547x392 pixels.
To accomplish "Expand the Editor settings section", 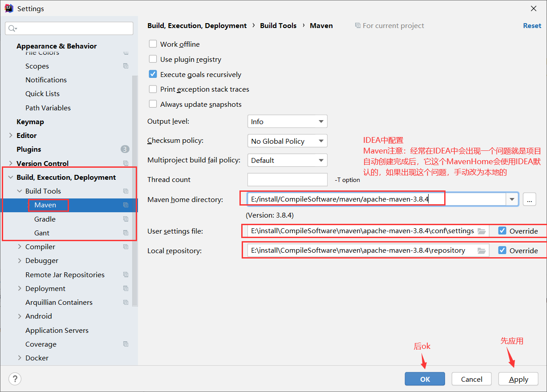I will 11,135.
